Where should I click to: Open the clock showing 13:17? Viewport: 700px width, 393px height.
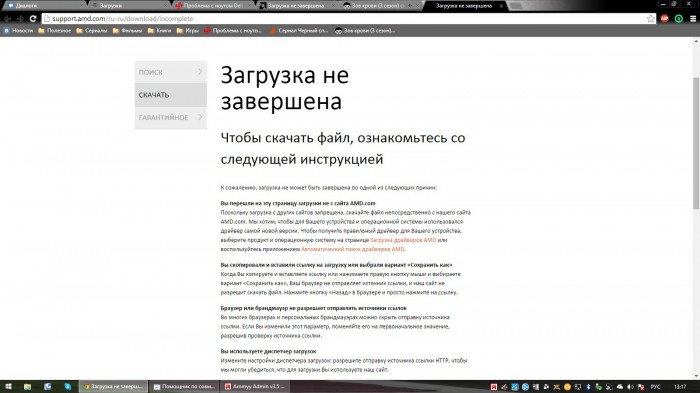(x=680, y=387)
